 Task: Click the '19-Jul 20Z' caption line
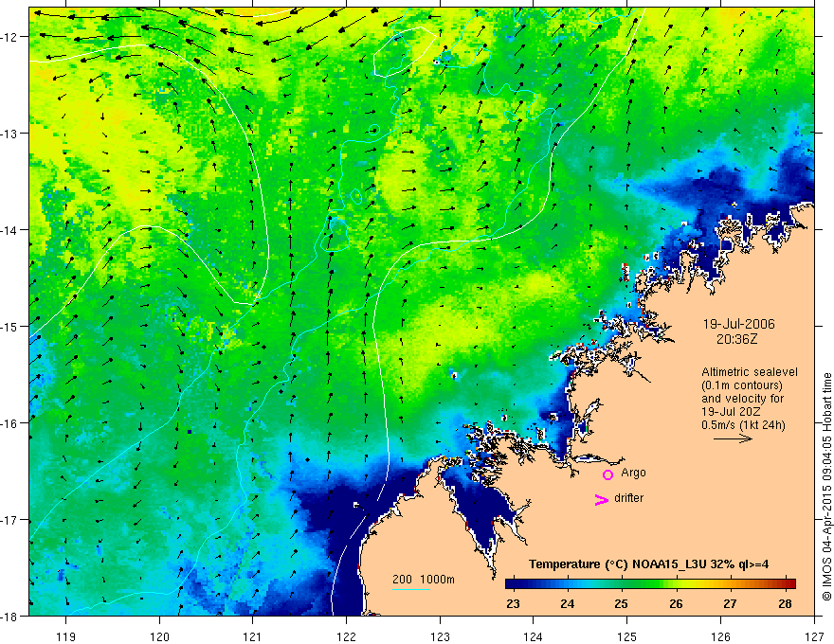731,412
